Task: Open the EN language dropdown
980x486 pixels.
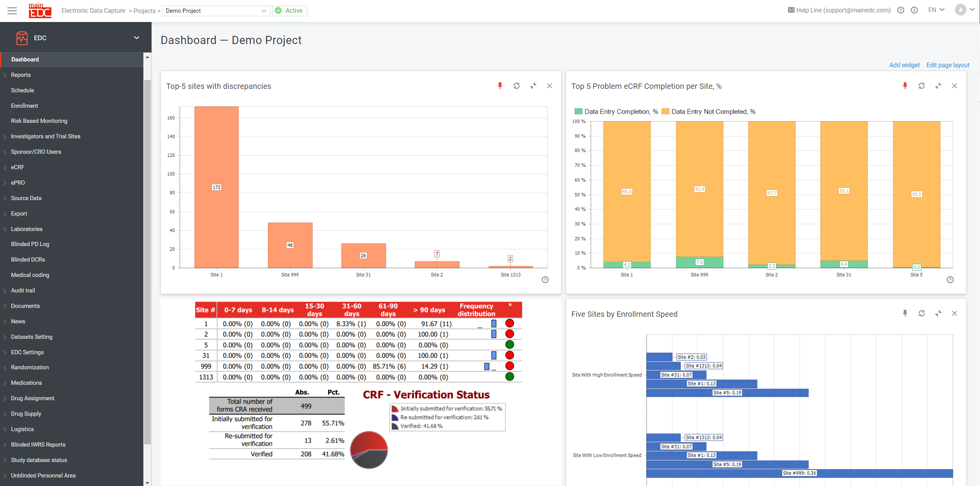Action: click(936, 10)
